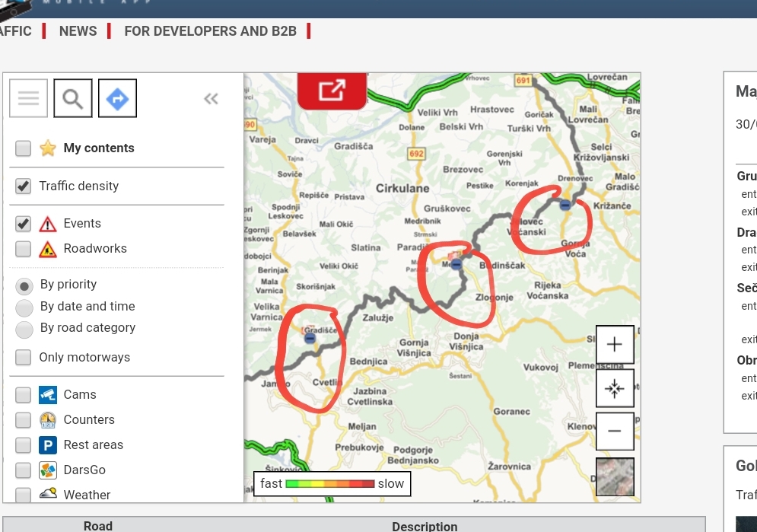Open map in new window red button
The width and height of the screenshot is (757, 532).
point(332,91)
